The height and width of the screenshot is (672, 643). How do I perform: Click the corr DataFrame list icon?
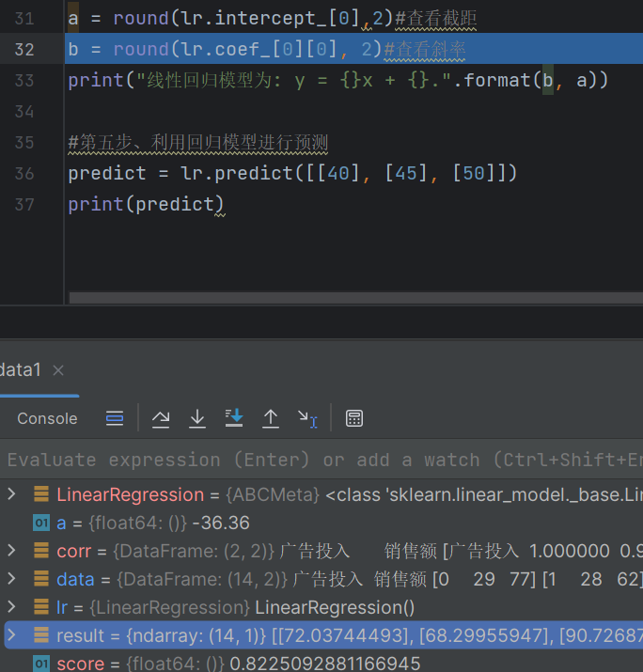click(41, 550)
